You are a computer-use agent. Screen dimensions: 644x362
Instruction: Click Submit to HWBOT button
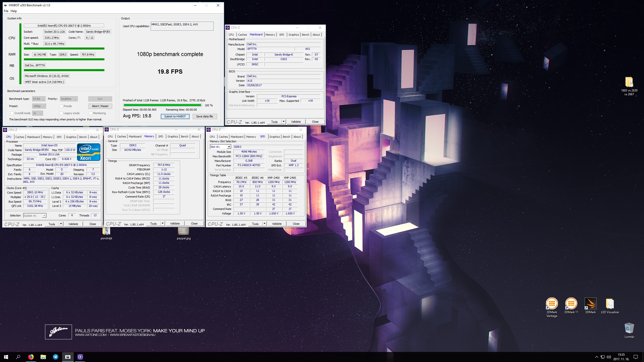[x=175, y=116]
